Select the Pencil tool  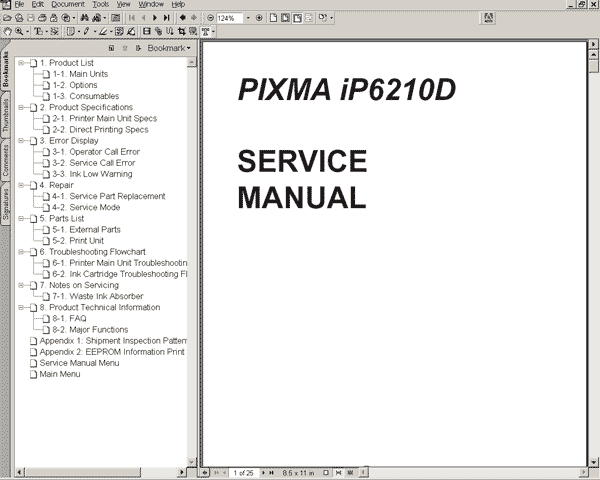[x=86, y=31]
